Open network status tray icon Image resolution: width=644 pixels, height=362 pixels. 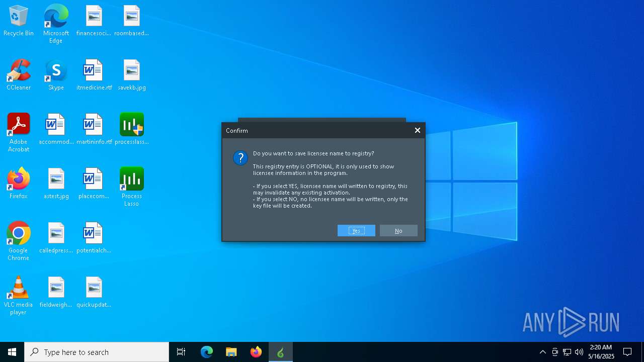(x=567, y=352)
